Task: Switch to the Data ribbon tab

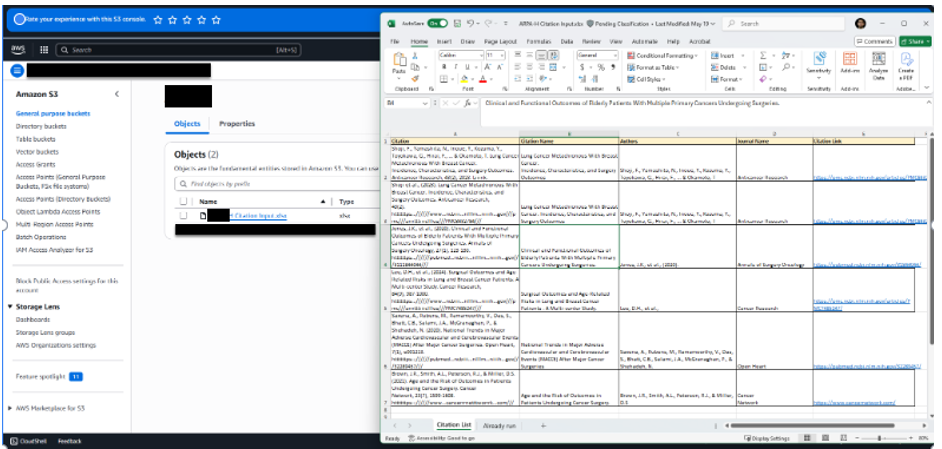Action: pyautogui.click(x=567, y=41)
